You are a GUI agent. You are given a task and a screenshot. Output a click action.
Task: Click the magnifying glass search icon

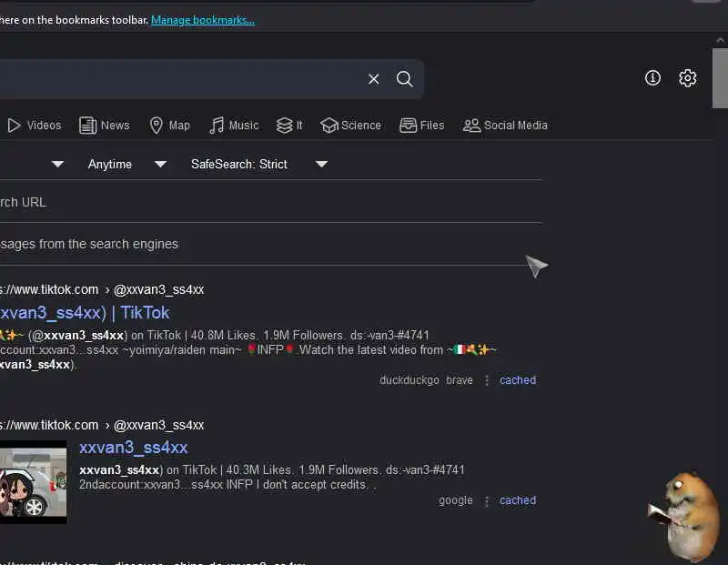pyautogui.click(x=404, y=79)
